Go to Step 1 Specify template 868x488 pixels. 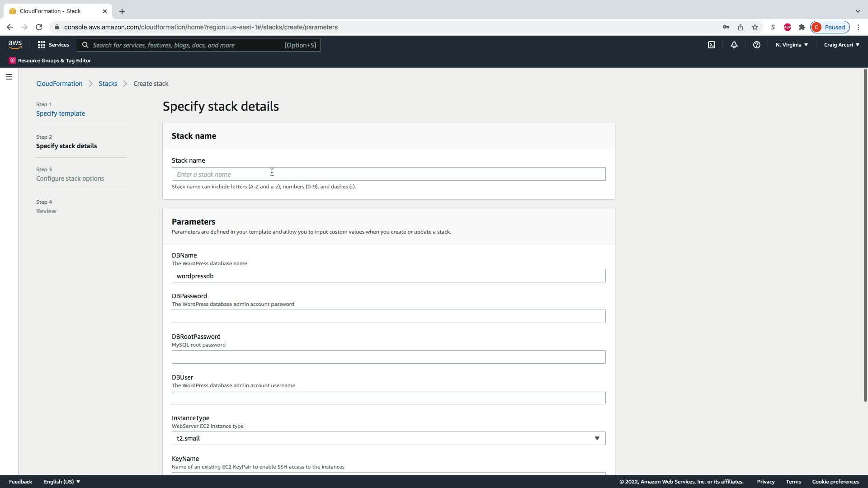tap(61, 113)
